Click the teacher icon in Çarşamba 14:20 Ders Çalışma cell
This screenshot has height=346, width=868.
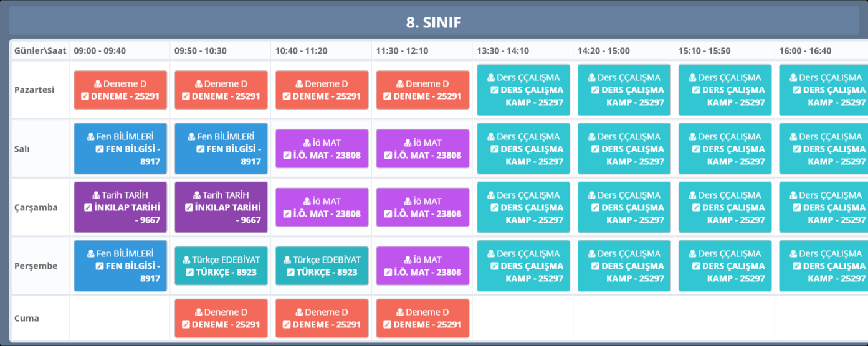tap(592, 195)
